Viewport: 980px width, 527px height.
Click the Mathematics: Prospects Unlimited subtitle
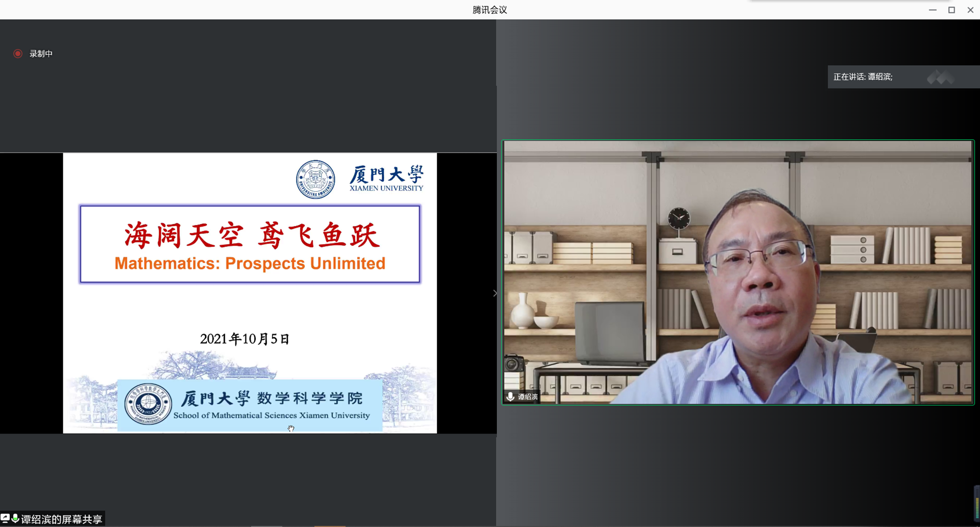tap(250, 264)
